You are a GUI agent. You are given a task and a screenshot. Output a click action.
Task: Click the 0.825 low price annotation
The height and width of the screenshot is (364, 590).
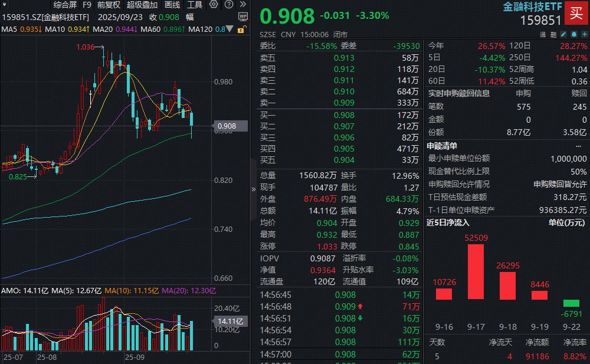click(18, 177)
